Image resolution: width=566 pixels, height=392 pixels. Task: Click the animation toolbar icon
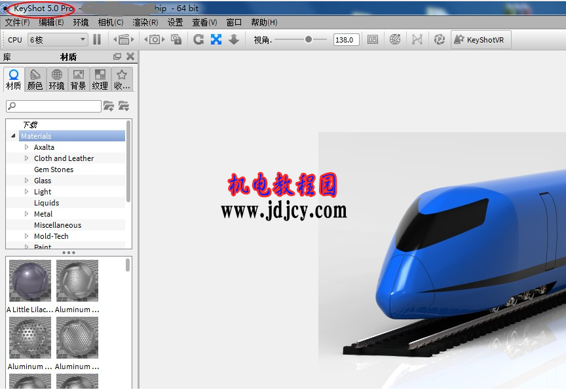pos(417,39)
